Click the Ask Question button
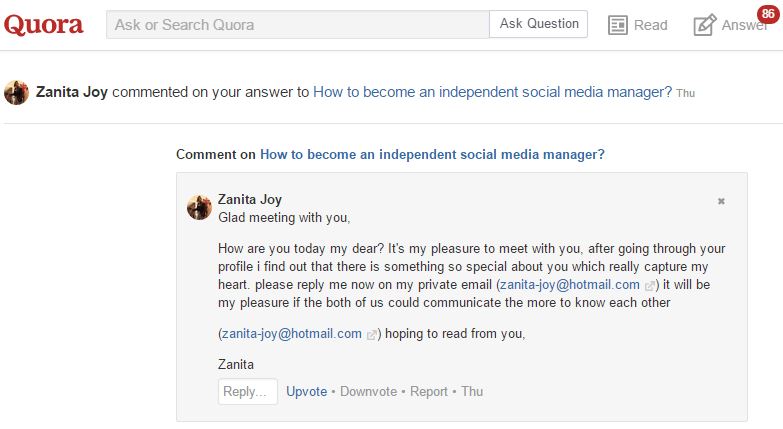The width and height of the screenshot is (783, 429). (539, 24)
